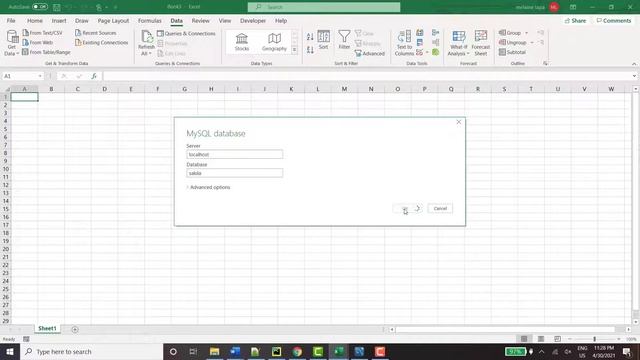Click From Table/Range command
This screenshot has width=640, height=360.
[x=46, y=52]
